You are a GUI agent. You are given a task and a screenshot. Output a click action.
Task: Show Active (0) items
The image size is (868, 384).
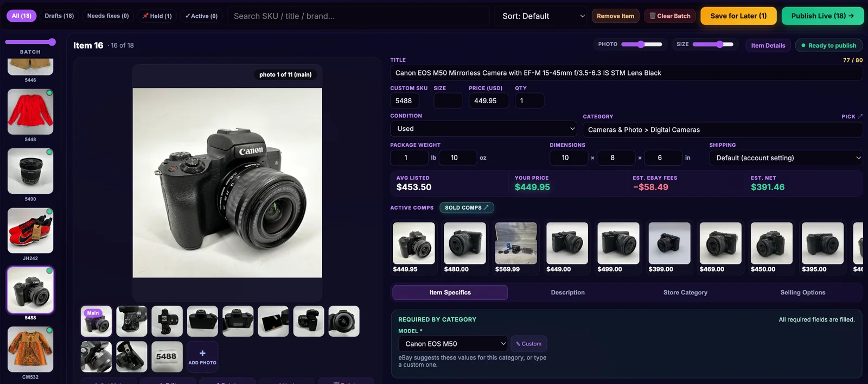pyautogui.click(x=201, y=16)
